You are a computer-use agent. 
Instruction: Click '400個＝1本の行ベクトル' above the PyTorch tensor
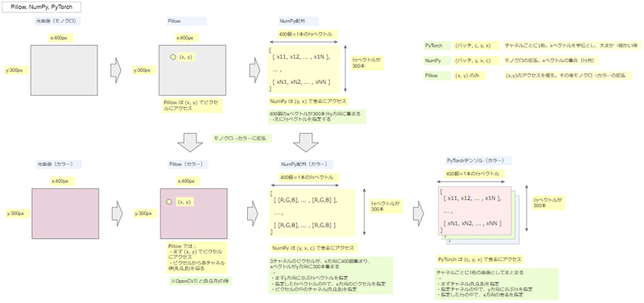click(x=476, y=174)
